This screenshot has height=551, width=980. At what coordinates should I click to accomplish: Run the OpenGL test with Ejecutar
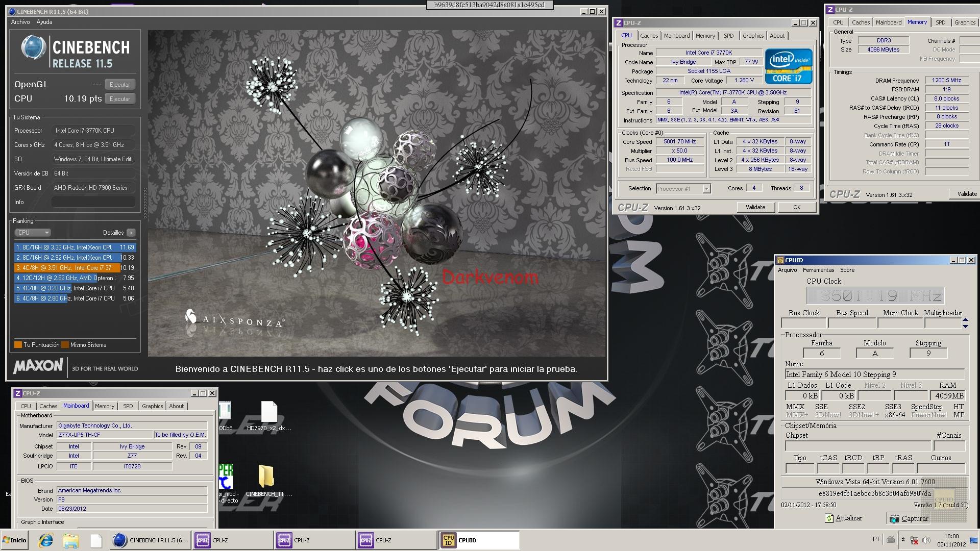(120, 85)
